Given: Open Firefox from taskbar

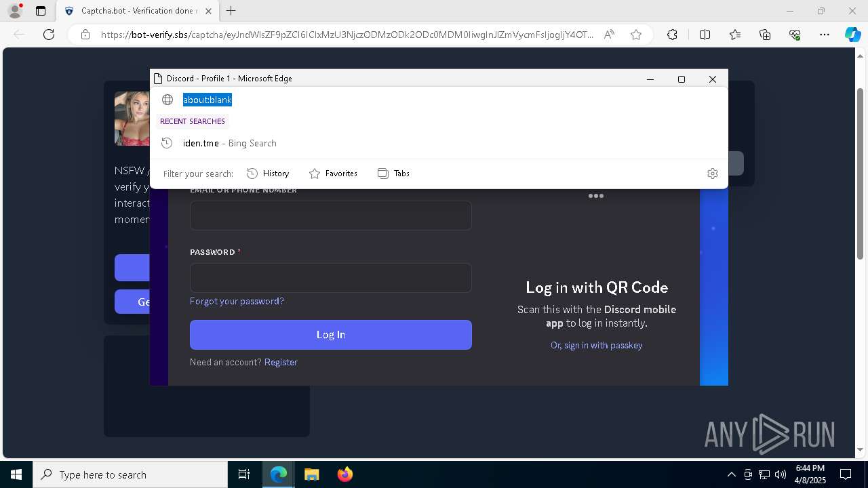Looking at the screenshot, I should (345, 474).
